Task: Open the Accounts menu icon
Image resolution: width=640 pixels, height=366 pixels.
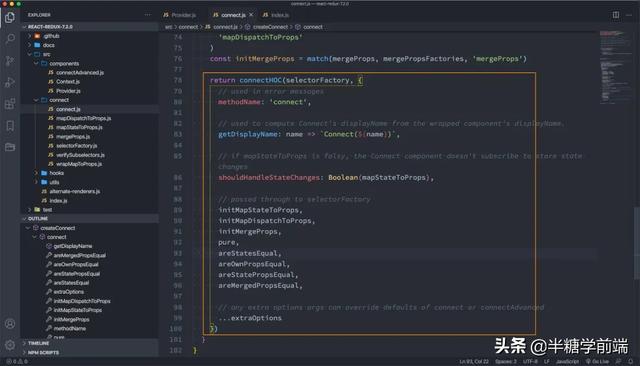Action: coord(10,324)
